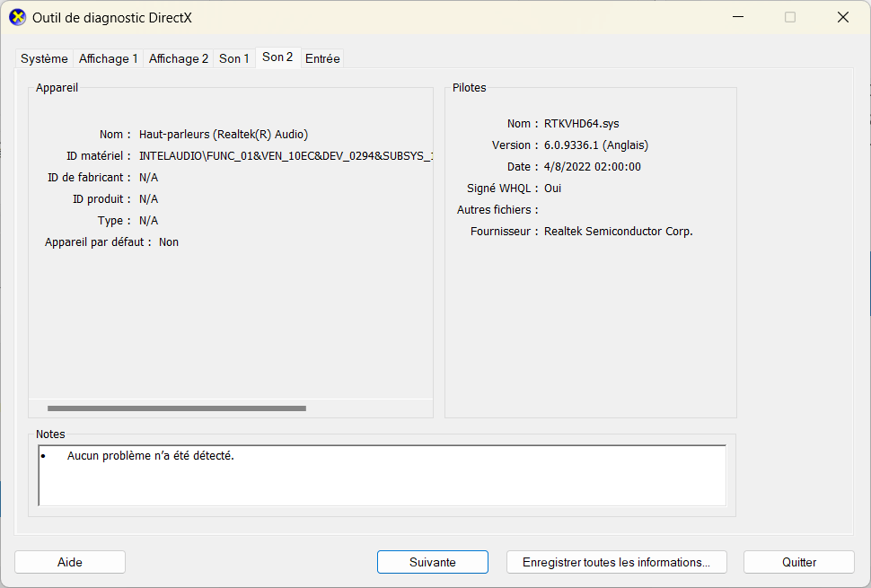Click the DirectX diagnostic tool title icon
Image resolution: width=871 pixels, height=588 pixels.
coord(18,17)
